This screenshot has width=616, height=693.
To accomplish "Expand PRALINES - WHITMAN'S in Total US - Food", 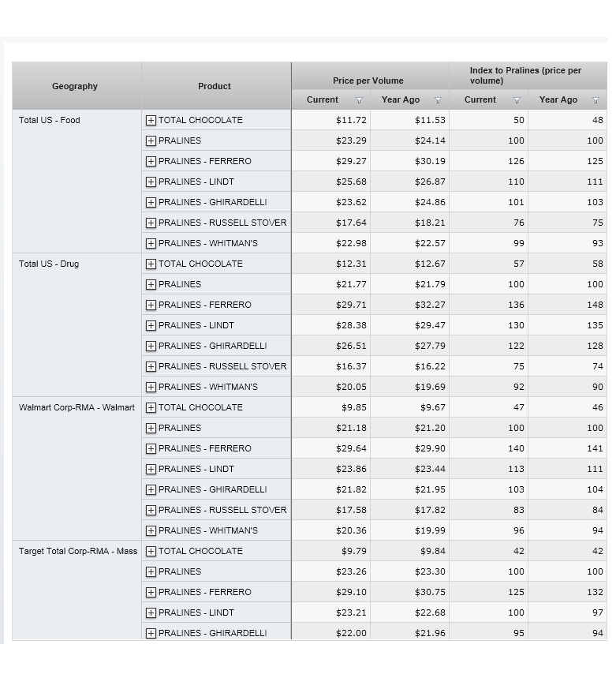I will click(x=151, y=244).
